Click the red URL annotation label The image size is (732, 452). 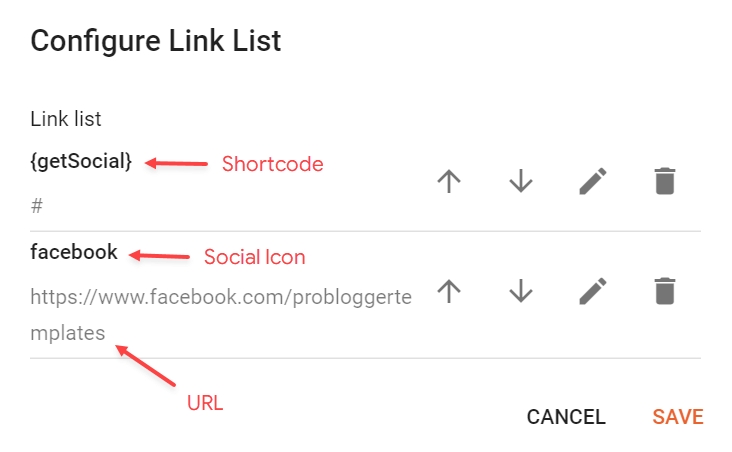pos(205,403)
